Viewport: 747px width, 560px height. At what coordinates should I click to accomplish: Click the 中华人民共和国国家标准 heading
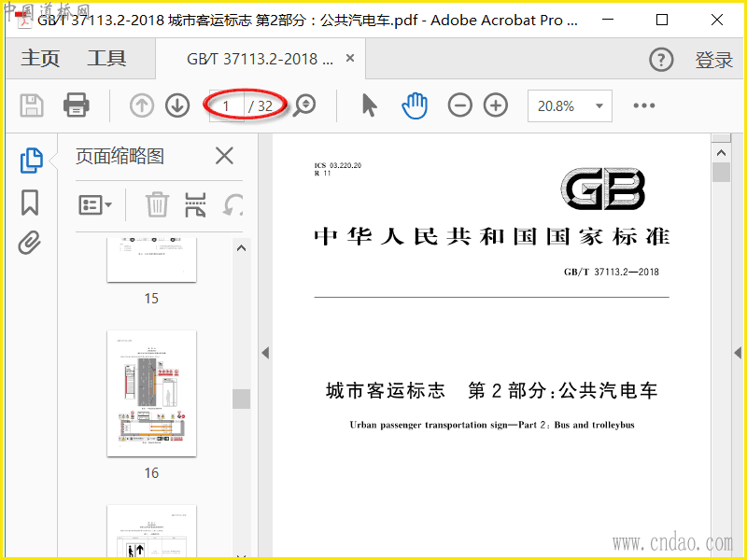[x=492, y=237]
